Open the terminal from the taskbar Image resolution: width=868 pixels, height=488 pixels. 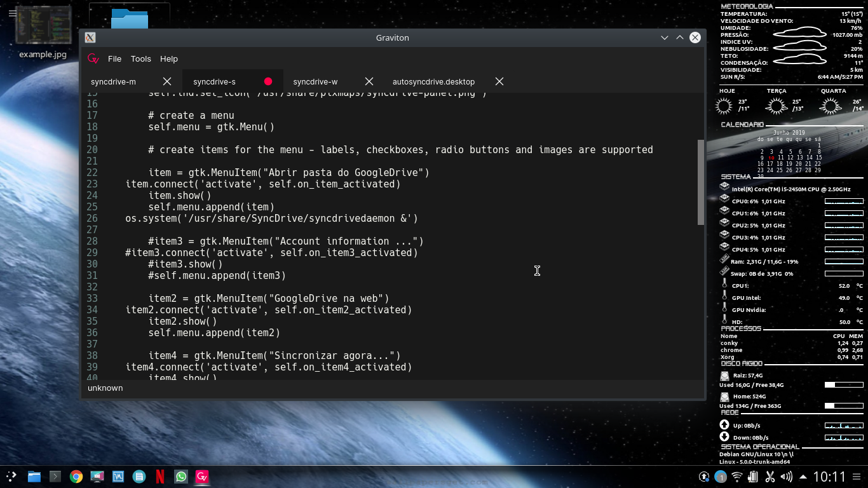pyautogui.click(x=55, y=476)
